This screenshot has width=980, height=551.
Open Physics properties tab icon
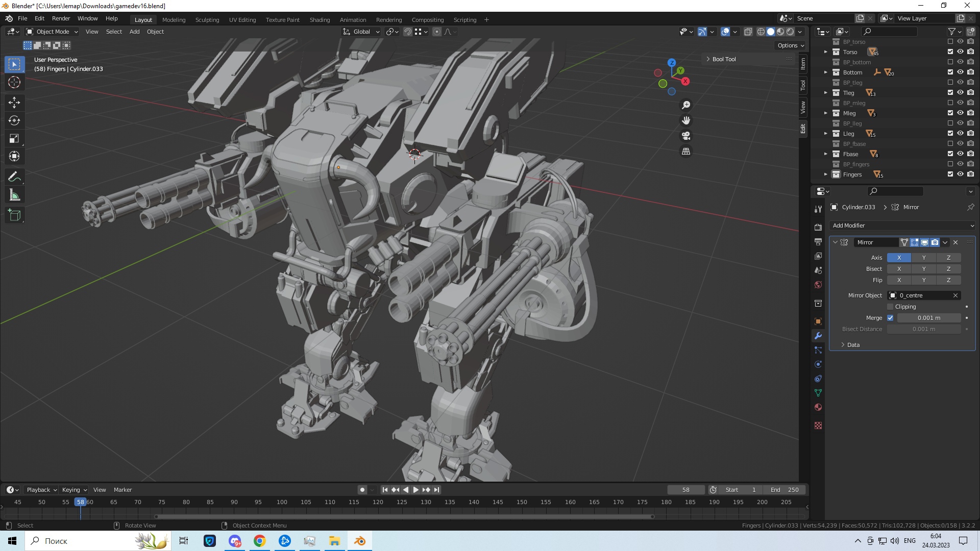[x=818, y=364]
